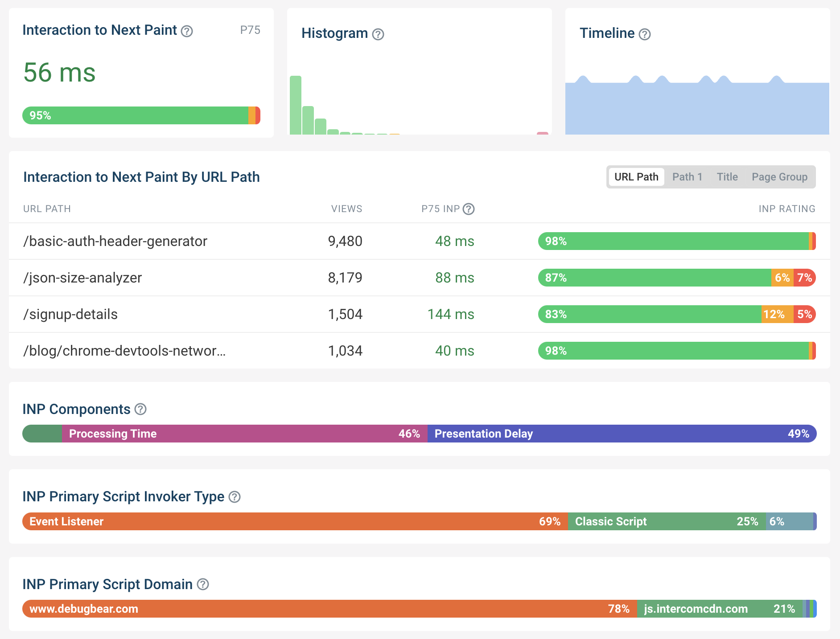The image size is (840, 639).
Task: Click the URL PATH column header
Action: click(47, 209)
